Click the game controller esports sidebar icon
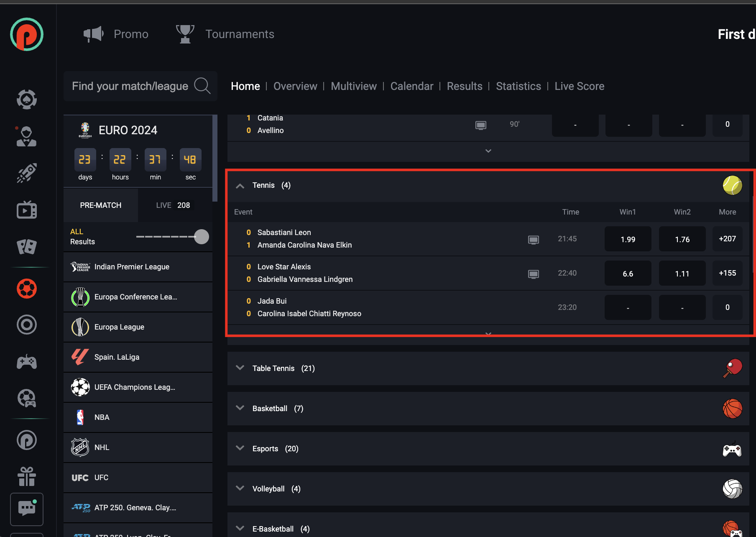Image resolution: width=756 pixels, height=537 pixels. 27,362
